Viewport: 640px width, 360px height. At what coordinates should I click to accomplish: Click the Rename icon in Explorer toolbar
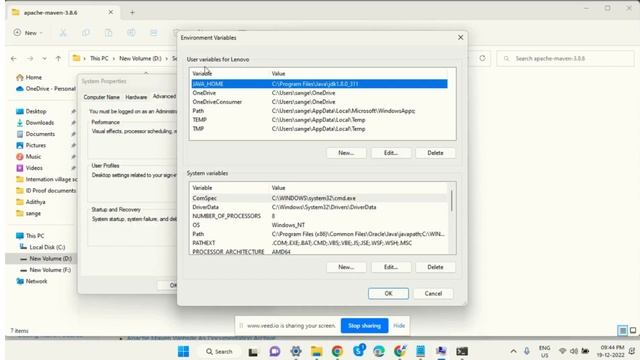(131, 33)
